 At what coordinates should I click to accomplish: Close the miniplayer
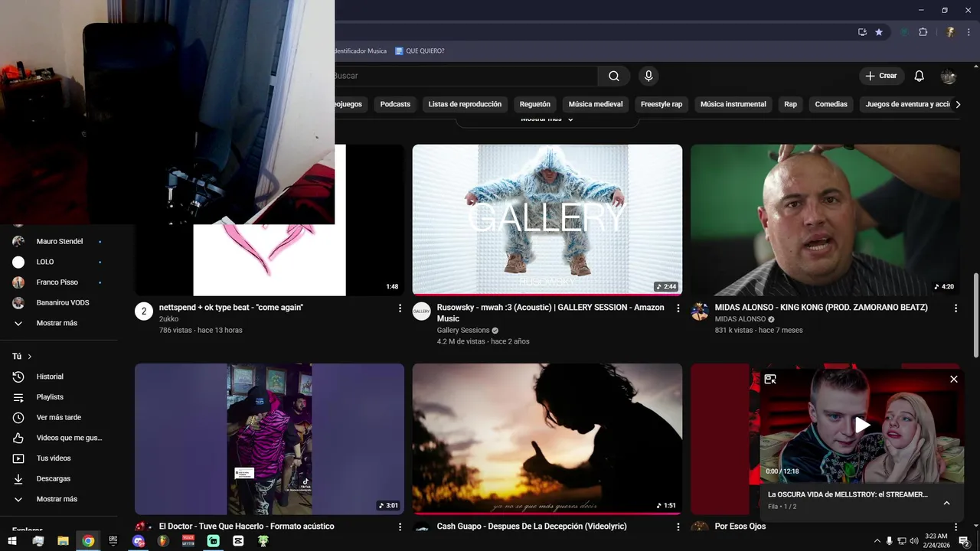[x=954, y=379]
